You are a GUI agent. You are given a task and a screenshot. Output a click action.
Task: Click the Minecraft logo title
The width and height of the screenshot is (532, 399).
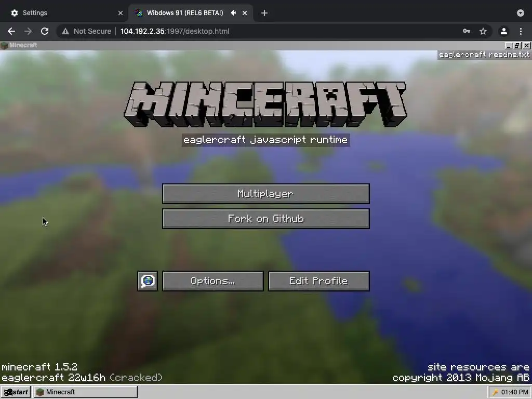(265, 104)
